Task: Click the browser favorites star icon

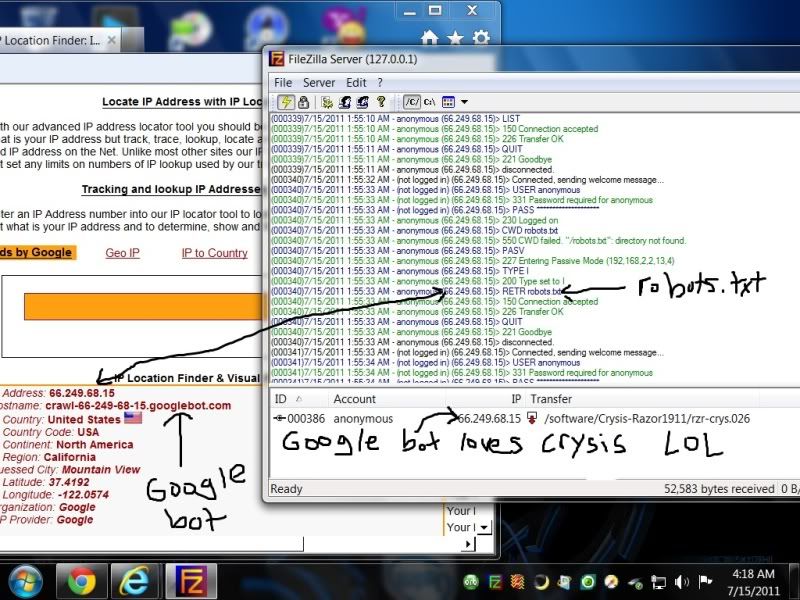Action: click(455, 38)
